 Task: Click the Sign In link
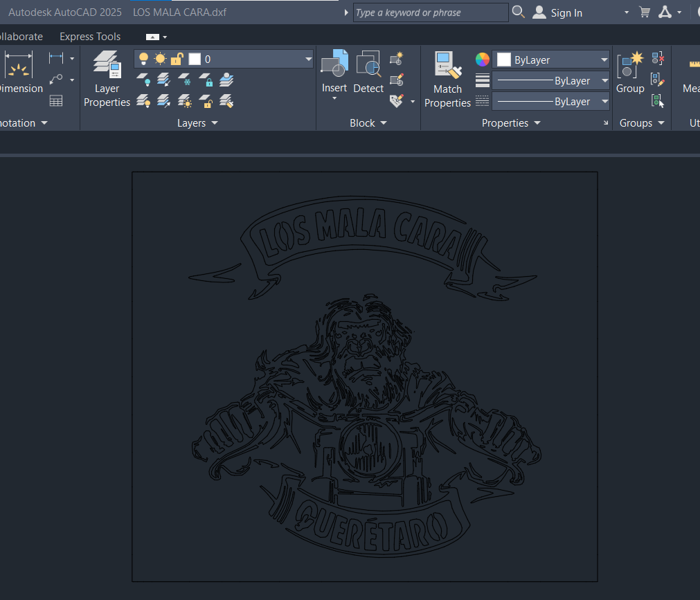tap(566, 12)
